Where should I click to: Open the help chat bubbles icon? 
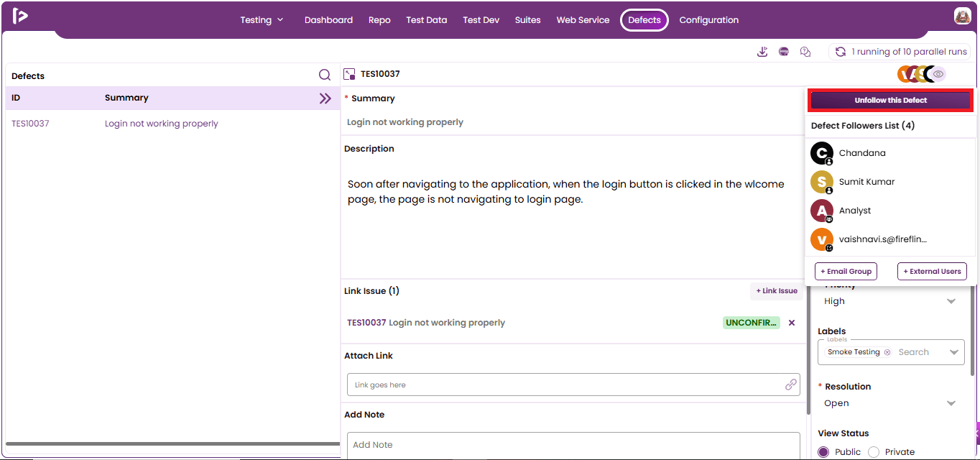(805, 52)
